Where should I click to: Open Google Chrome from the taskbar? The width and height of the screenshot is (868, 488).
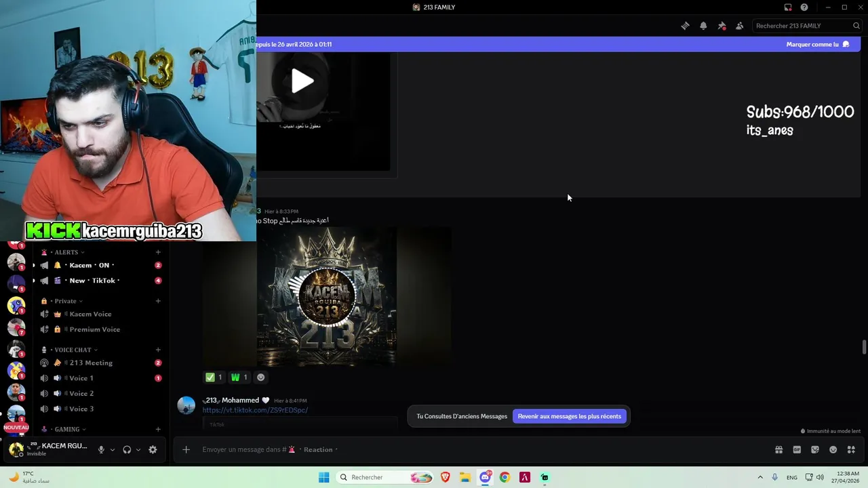(505, 477)
